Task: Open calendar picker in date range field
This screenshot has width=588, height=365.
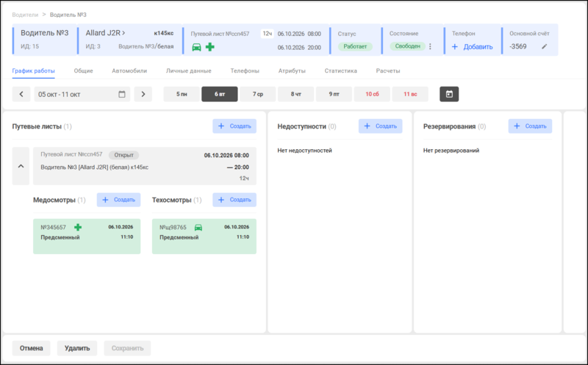Action: (122, 94)
